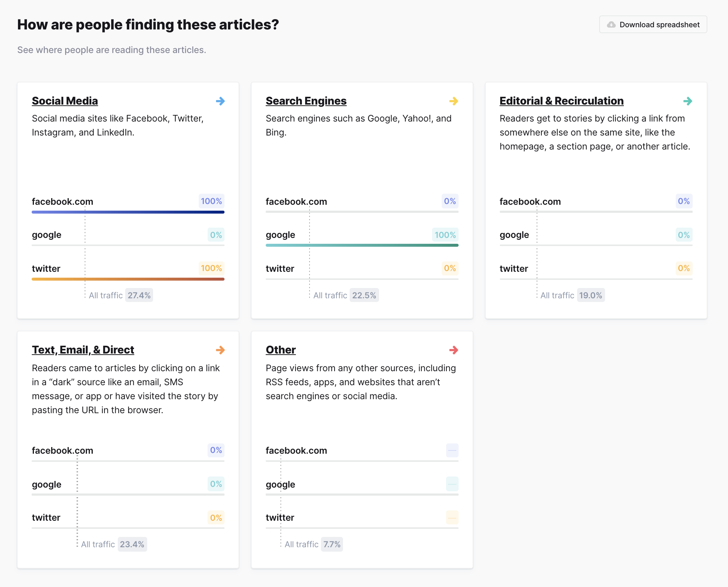
Task: Select the Text, Email, & Direct tab
Action: [x=82, y=349]
